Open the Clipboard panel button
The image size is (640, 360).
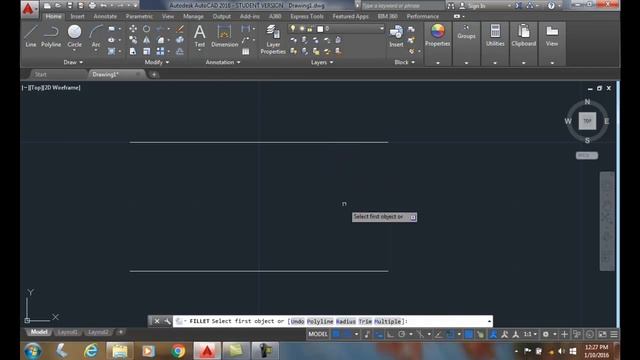[x=524, y=44]
